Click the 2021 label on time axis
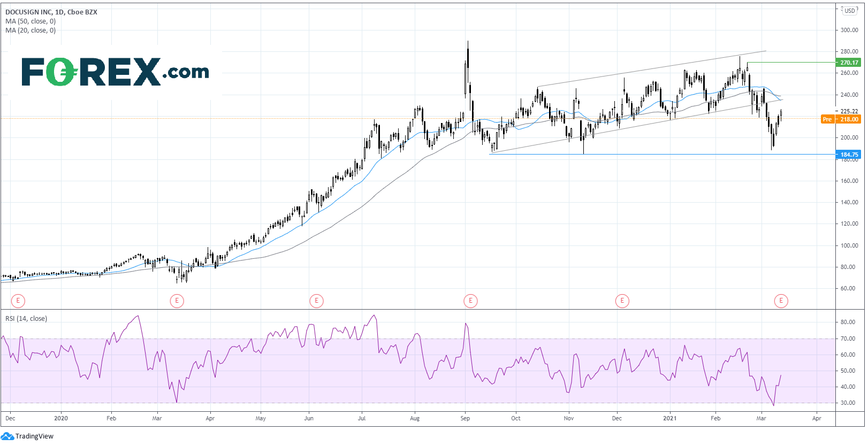This screenshot has width=868, height=446. (669, 418)
